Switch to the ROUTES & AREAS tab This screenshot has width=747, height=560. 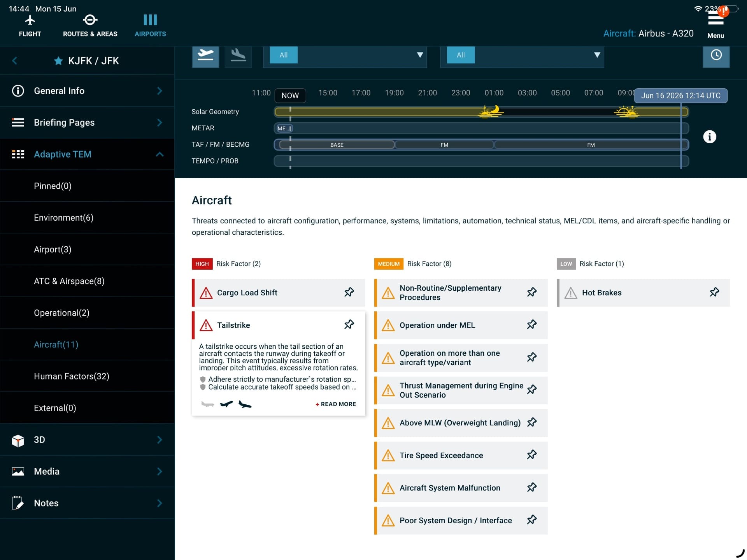pos(90,26)
